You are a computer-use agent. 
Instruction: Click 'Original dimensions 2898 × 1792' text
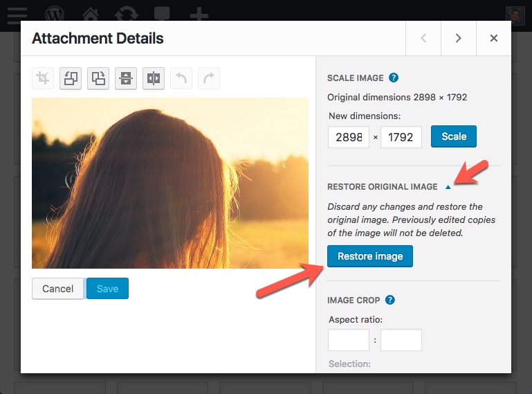click(x=397, y=98)
